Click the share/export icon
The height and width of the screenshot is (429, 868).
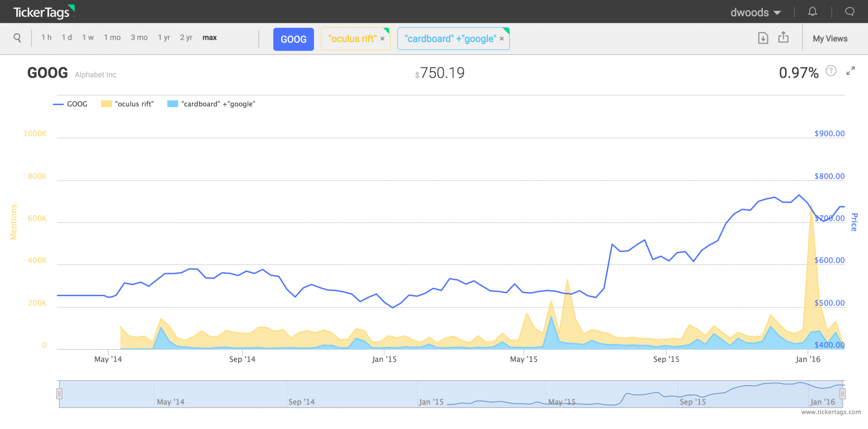pos(783,37)
